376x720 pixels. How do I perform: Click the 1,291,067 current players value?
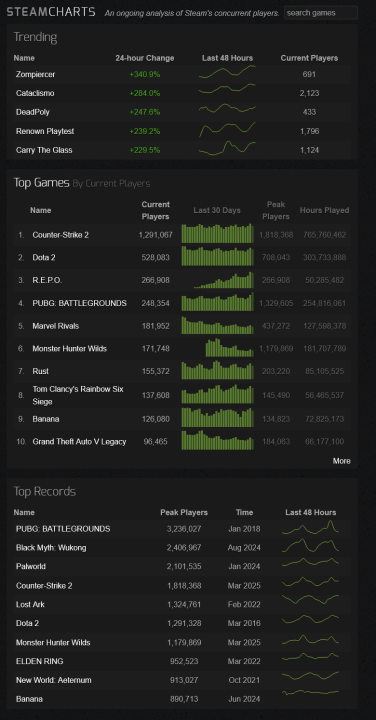156,235
